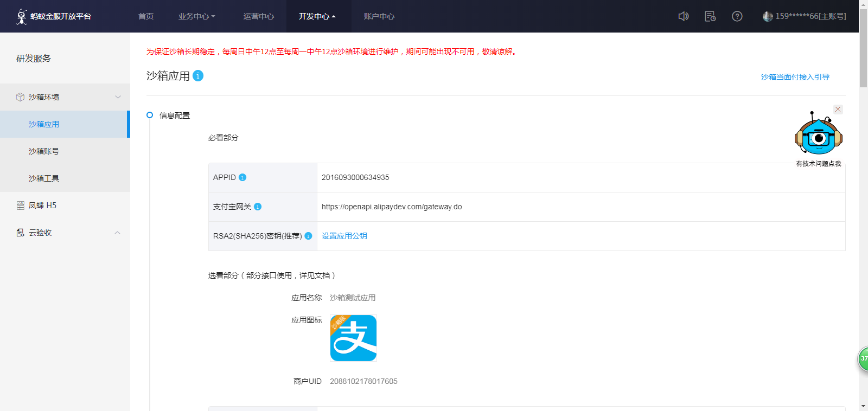Click the 必看部分 section label
Viewport: 868px width, 411px height.
pyautogui.click(x=224, y=138)
